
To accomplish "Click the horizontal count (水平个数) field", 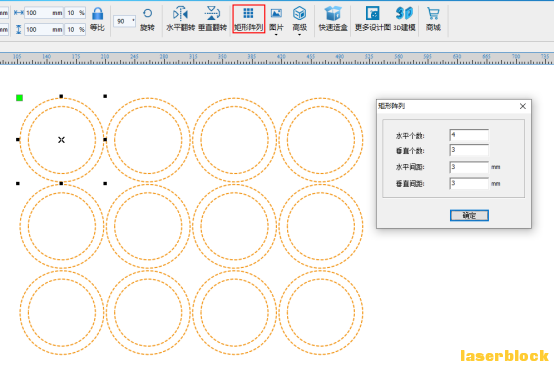I will (469, 135).
